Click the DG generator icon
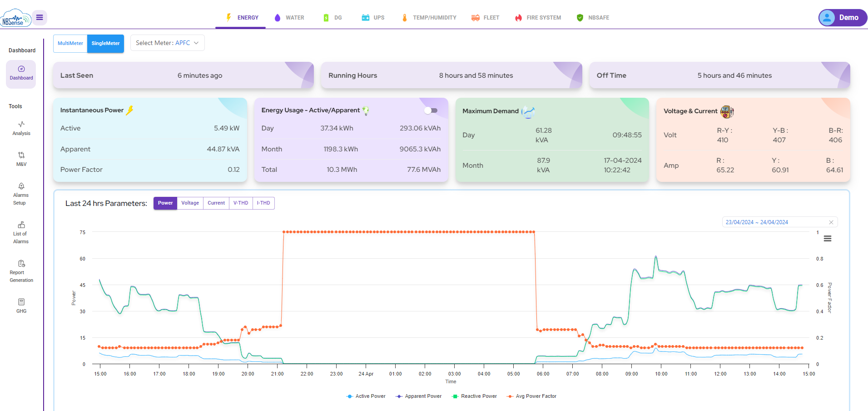This screenshot has width=868, height=411. [326, 18]
